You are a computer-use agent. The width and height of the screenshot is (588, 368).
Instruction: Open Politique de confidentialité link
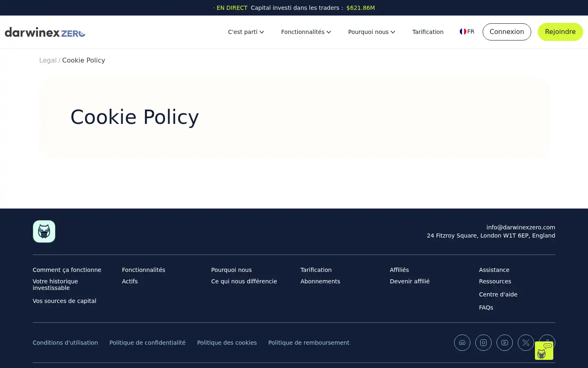tap(147, 343)
